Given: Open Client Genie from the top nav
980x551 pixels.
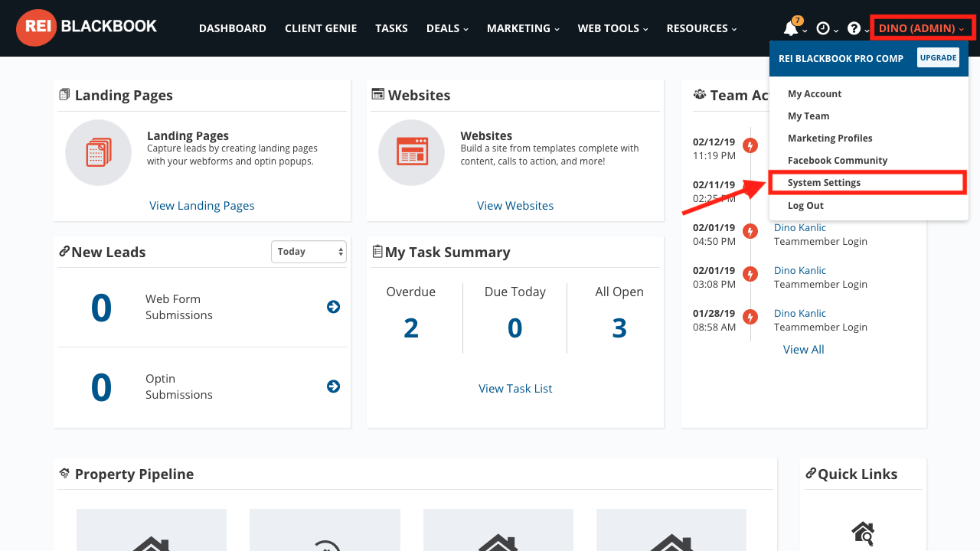Looking at the screenshot, I should pyautogui.click(x=321, y=28).
